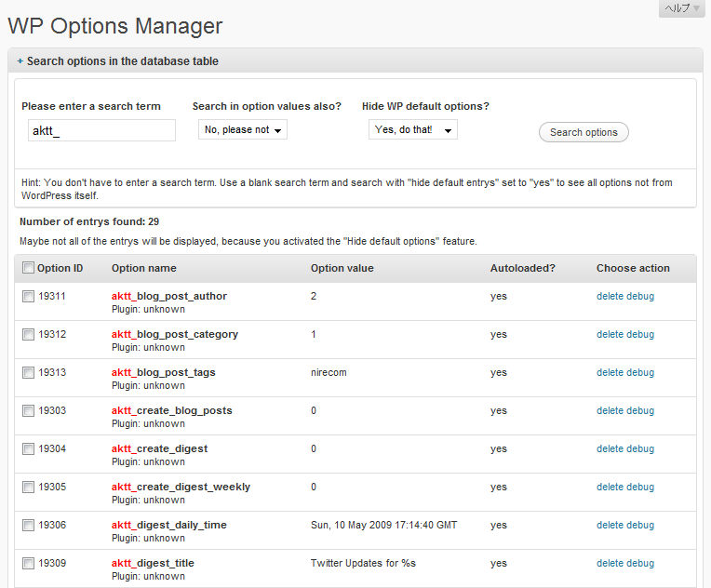Click the Option ID column header
Viewport: 711px width, 588px height.
[60, 268]
